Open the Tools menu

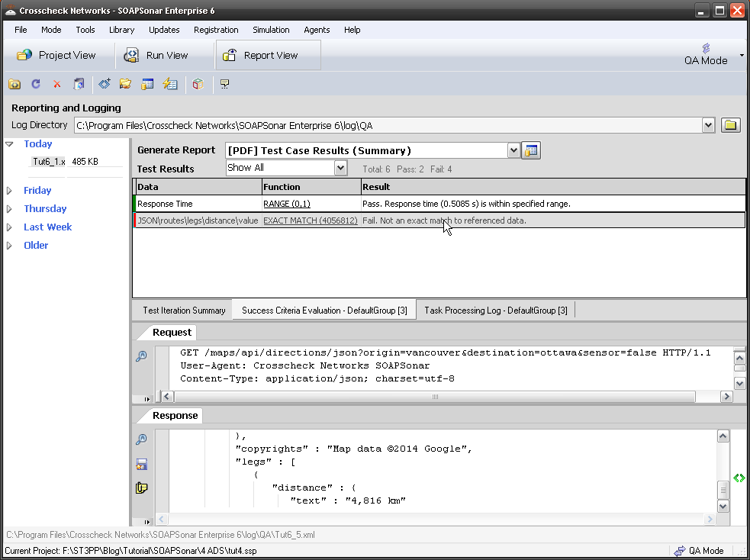(x=85, y=30)
